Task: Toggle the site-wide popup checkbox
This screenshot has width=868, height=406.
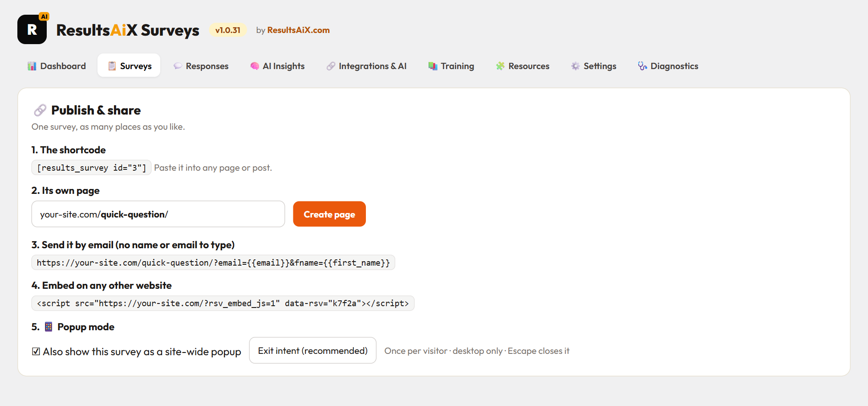Action: point(36,352)
